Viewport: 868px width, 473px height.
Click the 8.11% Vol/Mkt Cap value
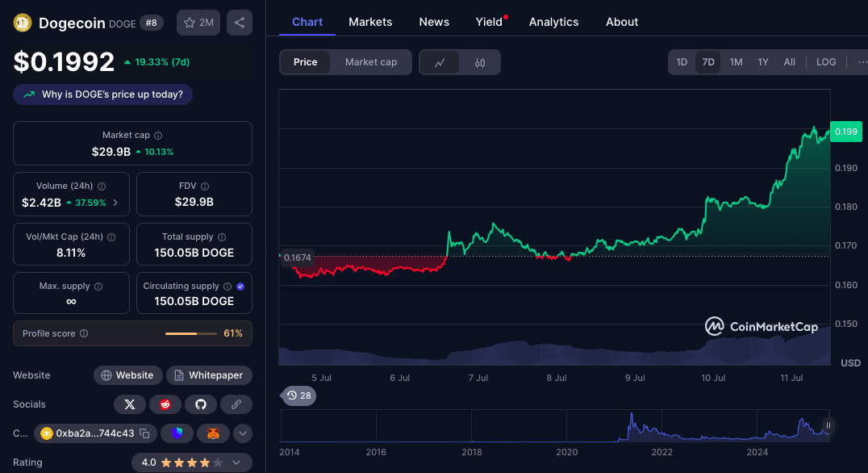click(71, 253)
